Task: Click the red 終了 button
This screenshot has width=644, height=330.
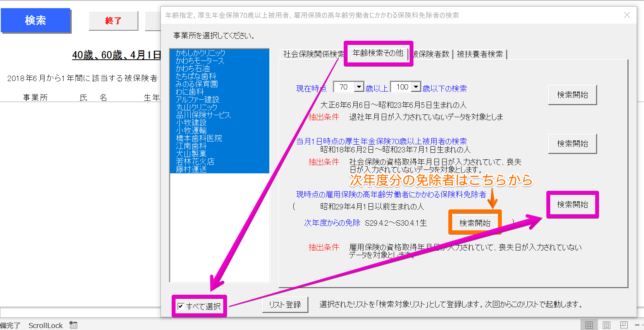Action: pos(114,21)
